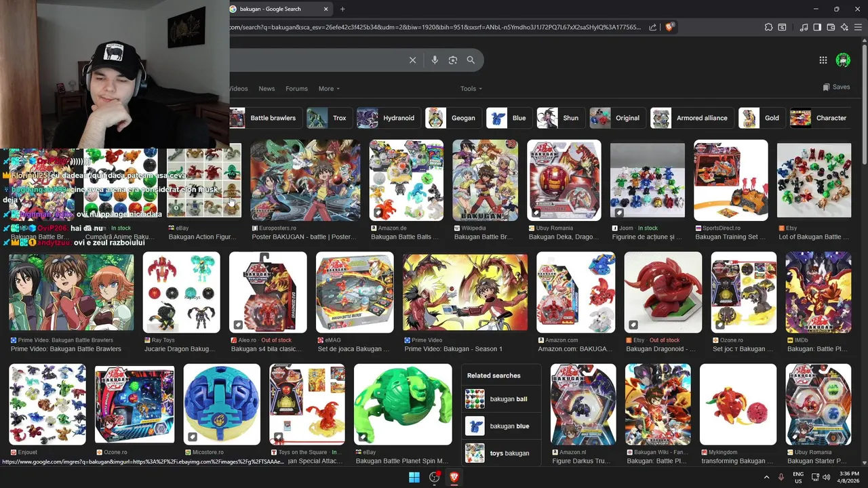Clear the search box with the X icon
Viewport: 868px width, 488px height.
(x=412, y=60)
